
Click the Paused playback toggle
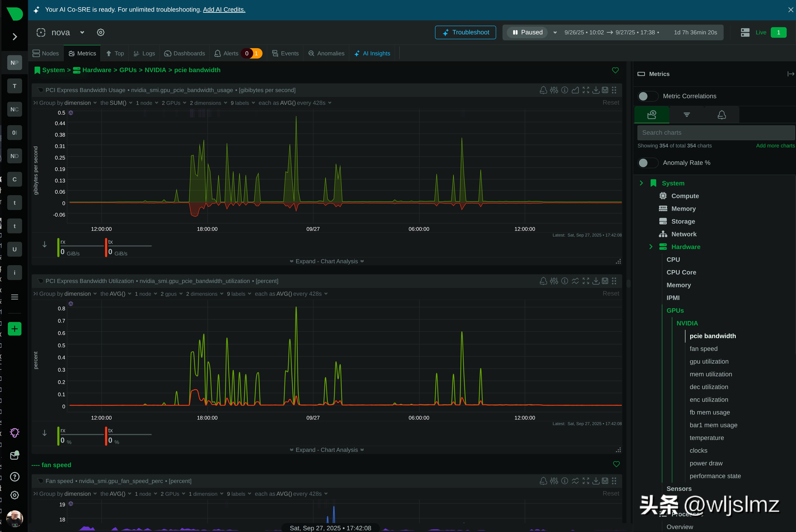[x=528, y=32]
